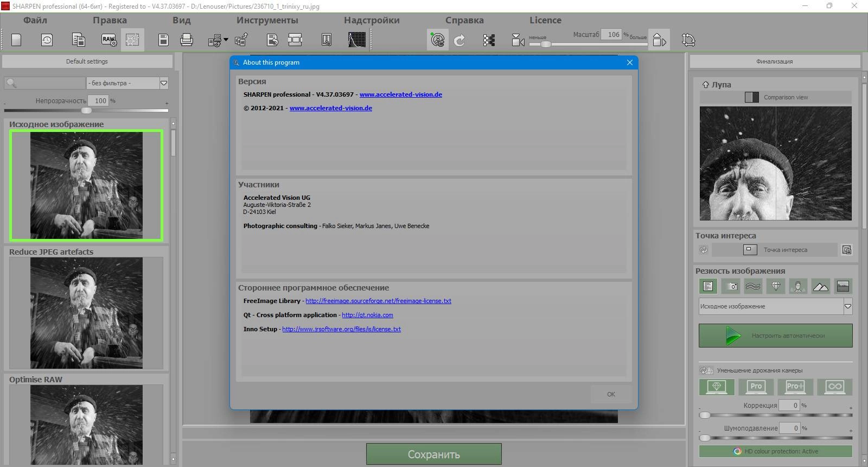
Task: Open the Надстройки menu
Action: [372, 20]
